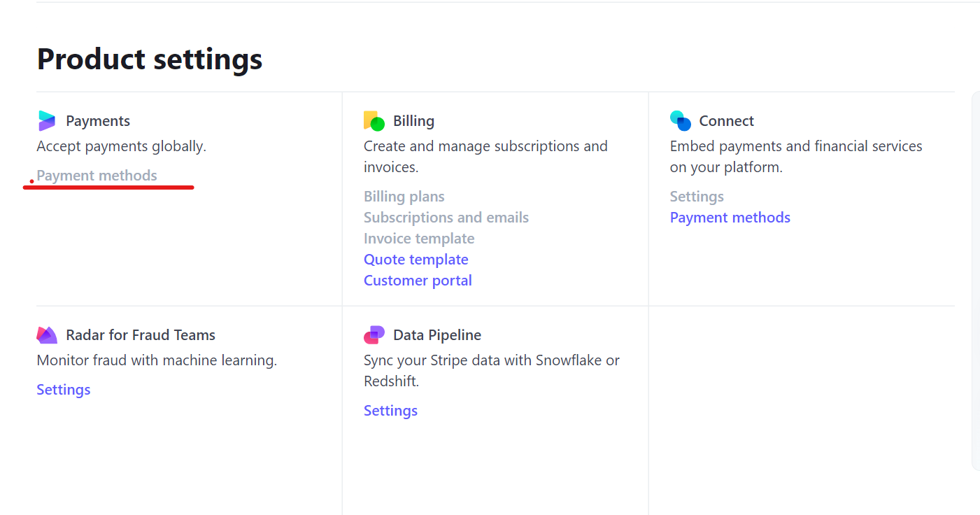Click the Payments product icon
The height and width of the screenshot is (515, 980).
pos(46,121)
